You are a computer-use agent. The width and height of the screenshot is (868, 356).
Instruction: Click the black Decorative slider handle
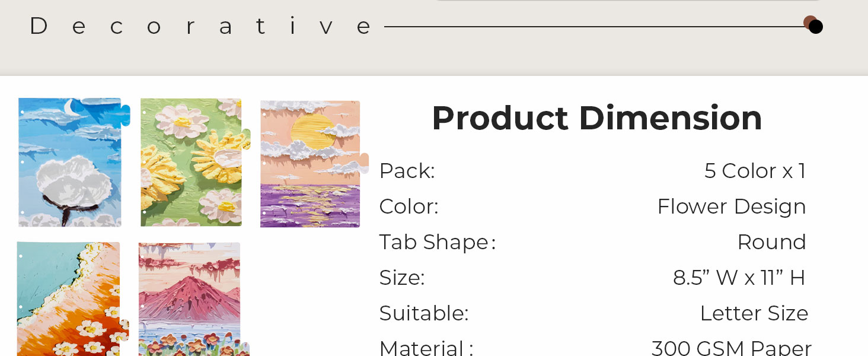pyautogui.click(x=816, y=27)
